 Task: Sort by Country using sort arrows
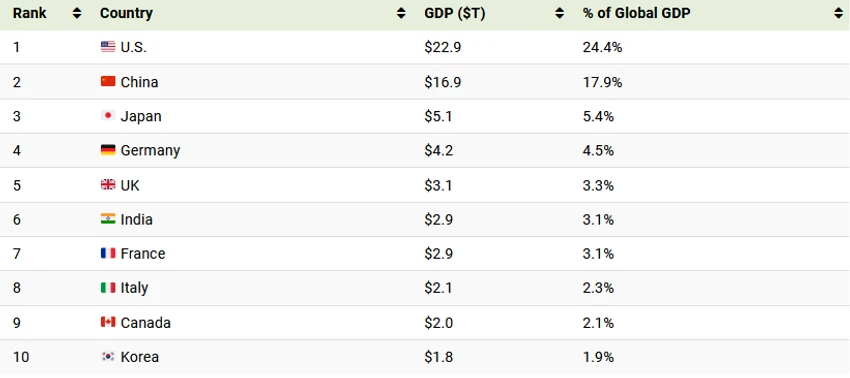pos(401,14)
